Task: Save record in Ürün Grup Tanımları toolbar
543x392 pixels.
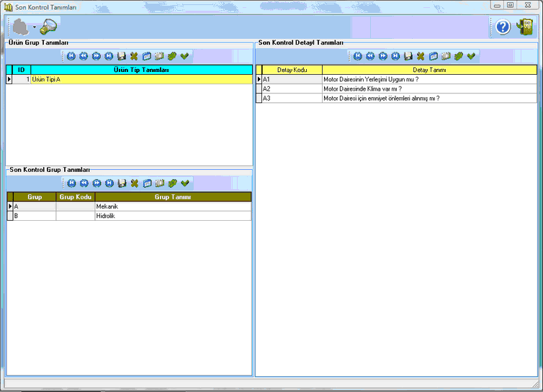Action: click(x=122, y=56)
